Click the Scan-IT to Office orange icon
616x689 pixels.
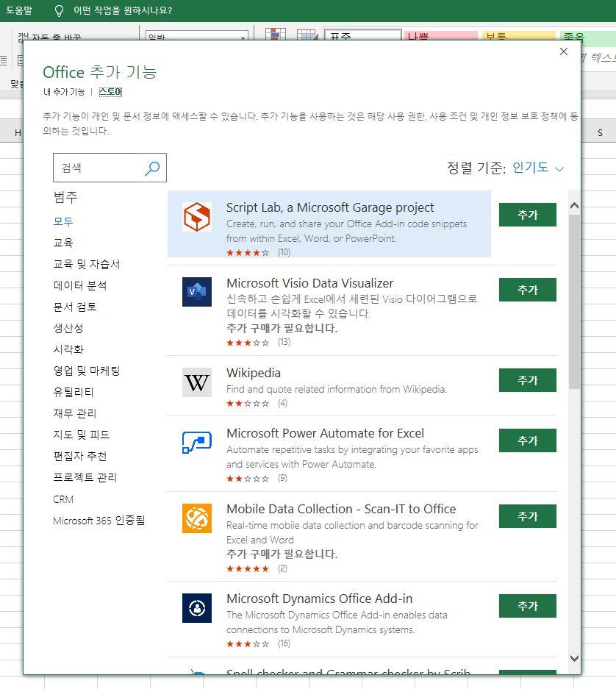(197, 518)
